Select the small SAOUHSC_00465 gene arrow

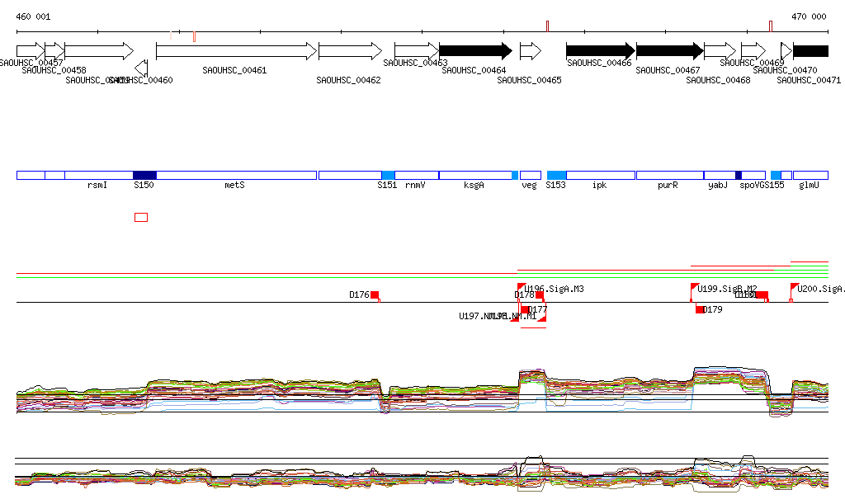[530, 51]
